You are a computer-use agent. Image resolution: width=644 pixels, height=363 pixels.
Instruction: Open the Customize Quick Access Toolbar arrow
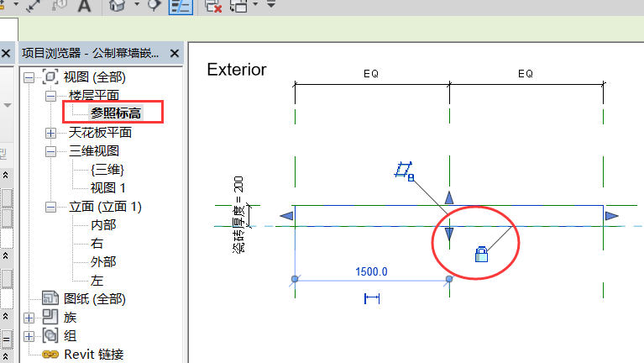click(x=270, y=7)
